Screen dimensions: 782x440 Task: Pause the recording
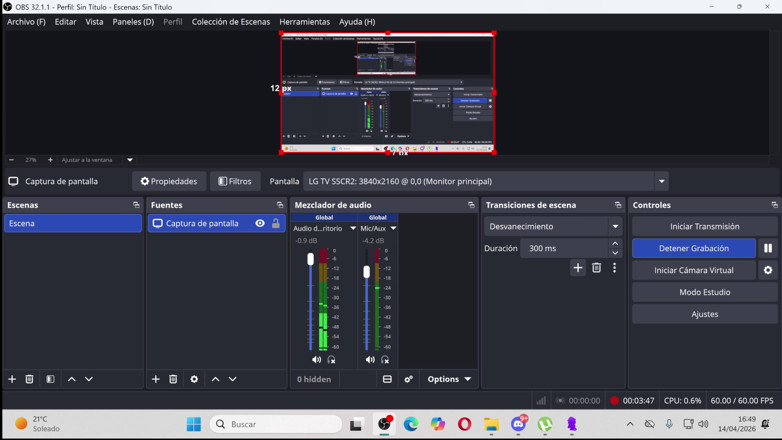coord(768,248)
